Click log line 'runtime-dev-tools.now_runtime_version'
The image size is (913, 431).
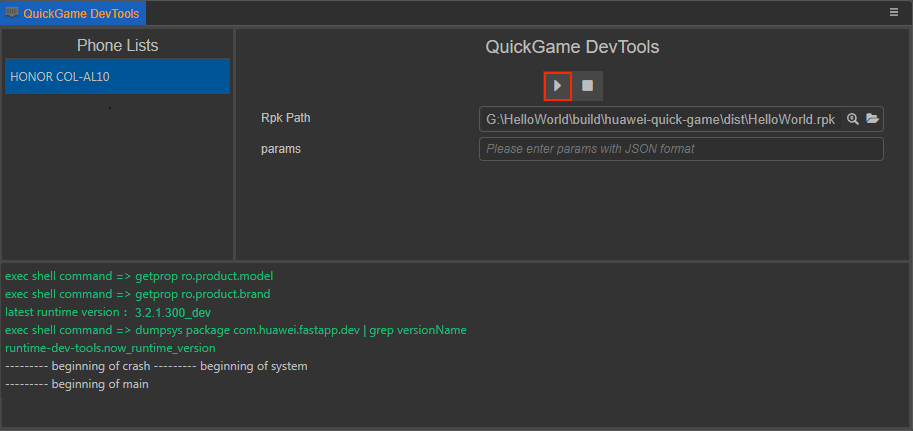pos(110,348)
